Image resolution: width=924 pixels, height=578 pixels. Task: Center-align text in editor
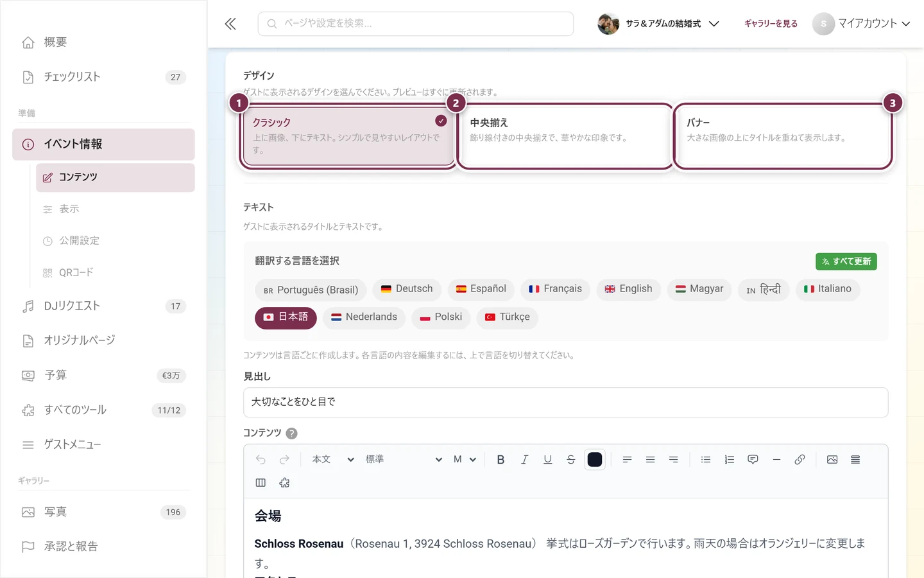650,459
